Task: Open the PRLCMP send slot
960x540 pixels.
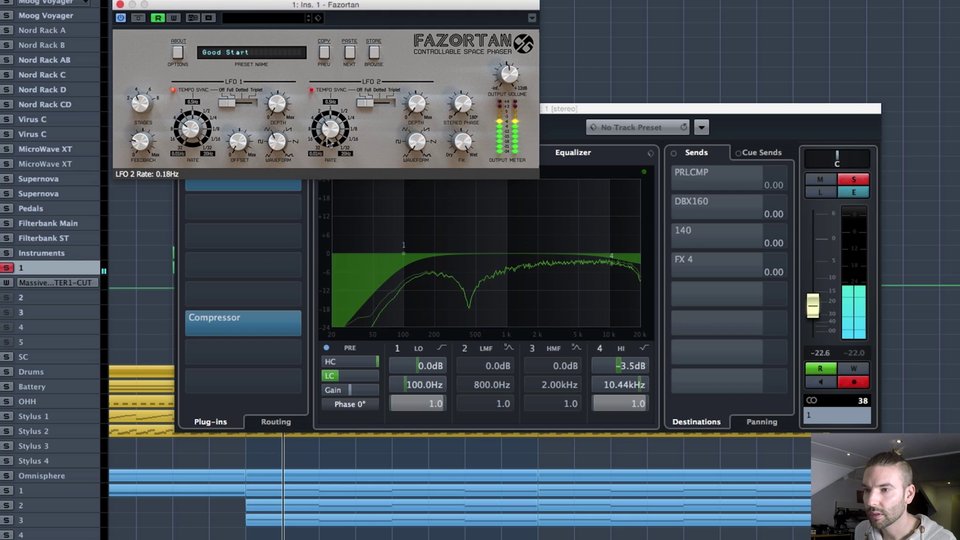Action: pyautogui.click(x=729, y=178)
